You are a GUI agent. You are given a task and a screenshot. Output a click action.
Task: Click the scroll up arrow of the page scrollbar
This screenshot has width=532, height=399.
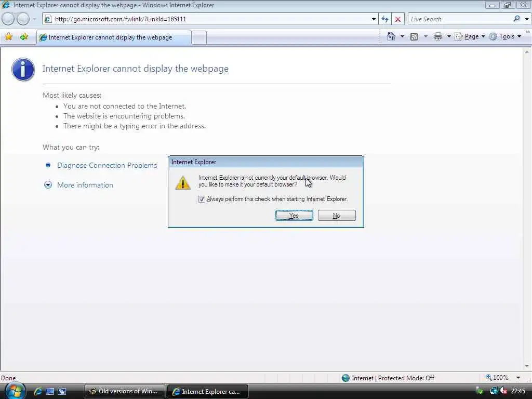(x=527, y=52)
